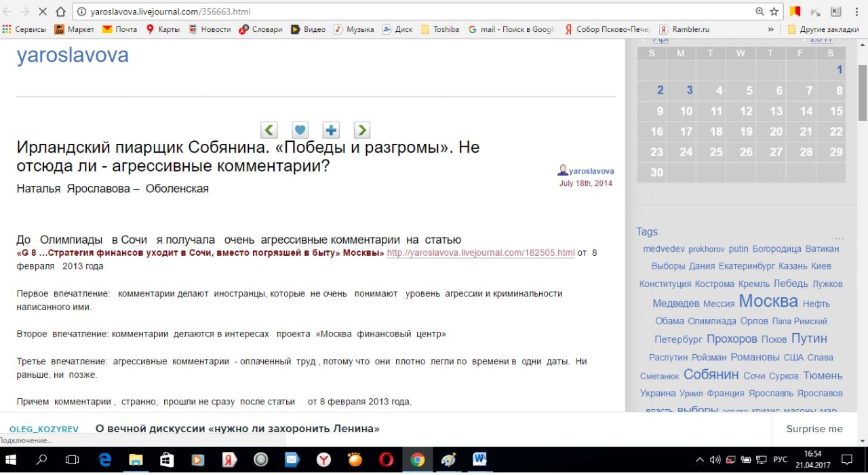Viewport: 868px width, 475px height.
Task: Switch to Word on the taskbar
Action: pos(479,459)
